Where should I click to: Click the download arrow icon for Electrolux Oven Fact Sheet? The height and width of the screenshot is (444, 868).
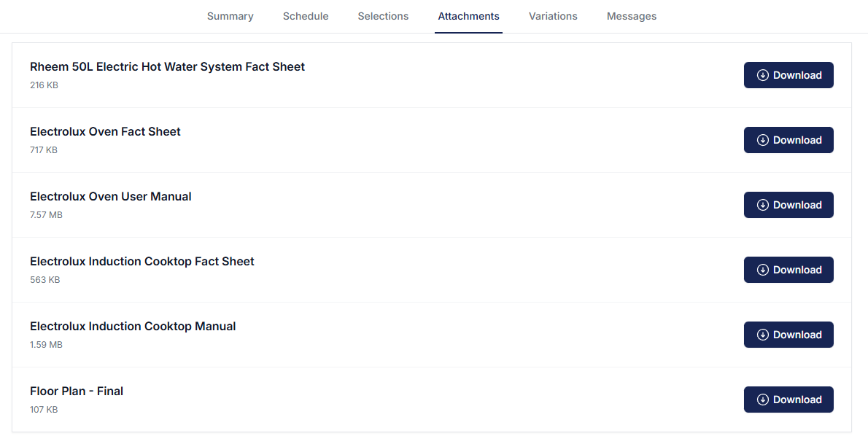(763, 139)
